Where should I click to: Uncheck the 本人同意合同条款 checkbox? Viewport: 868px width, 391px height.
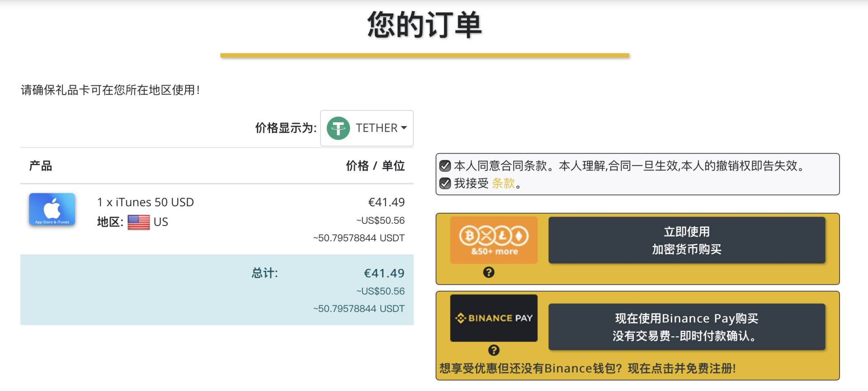click(444, 166)
